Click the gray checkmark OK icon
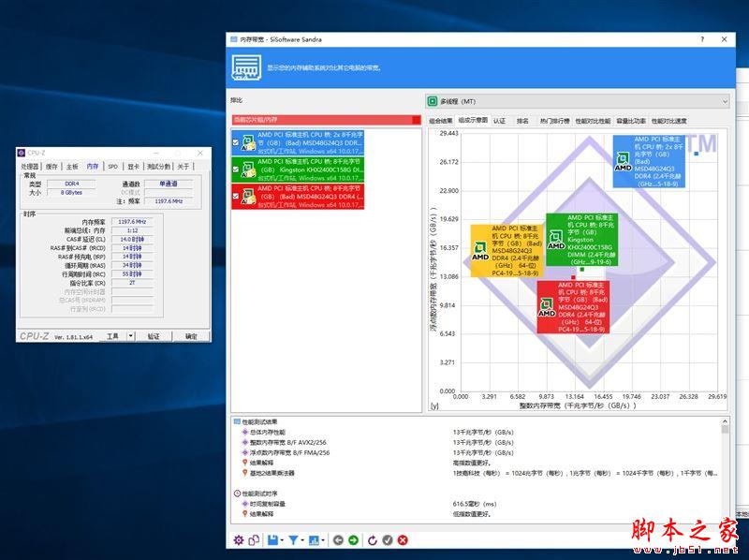 pyautogui.click(x=388, y=540)
